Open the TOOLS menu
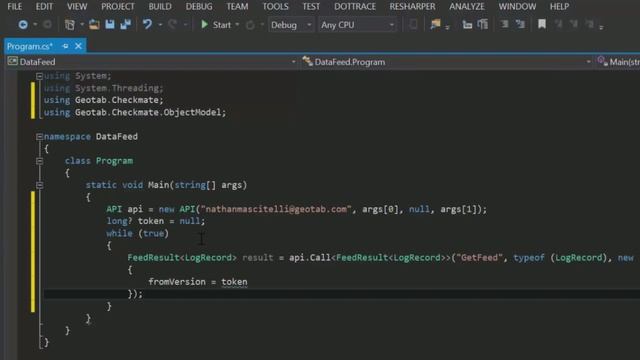The image size is (640, 360). [x=275, y=7]
